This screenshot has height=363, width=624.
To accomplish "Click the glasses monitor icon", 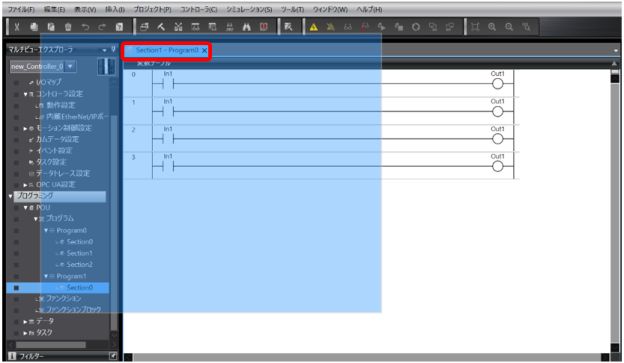I will tap(348, 27).
